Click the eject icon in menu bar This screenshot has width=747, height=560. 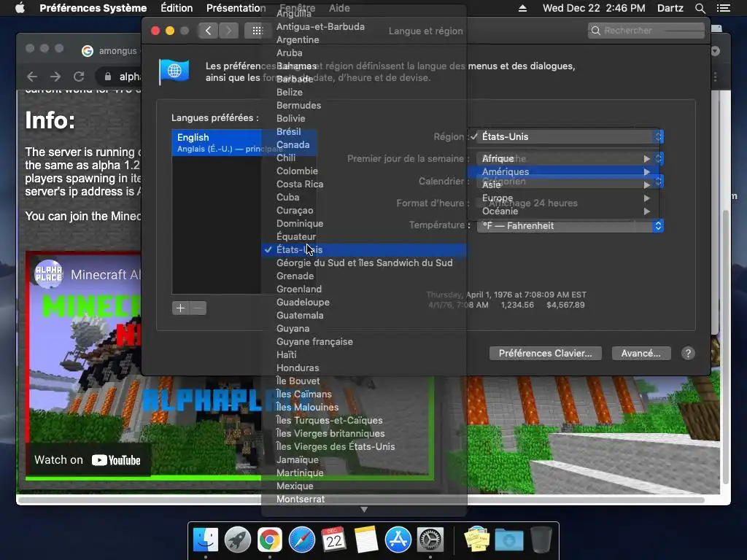(x=522, y=8)
